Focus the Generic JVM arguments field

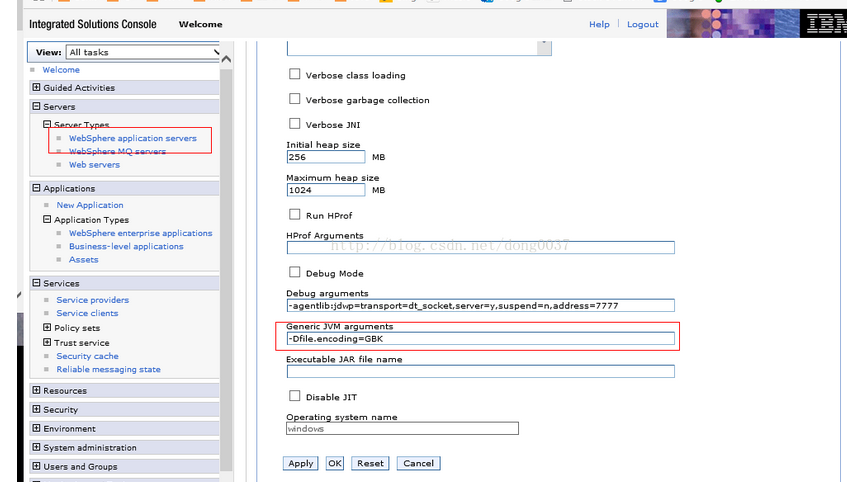[481, 339]
